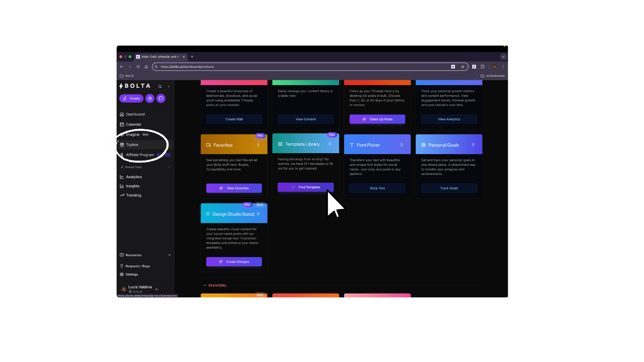Image resolution: width=644 pixels, height=362 pixels.
Task: Pin the Personal Goals tool
Action: [473, 145]
